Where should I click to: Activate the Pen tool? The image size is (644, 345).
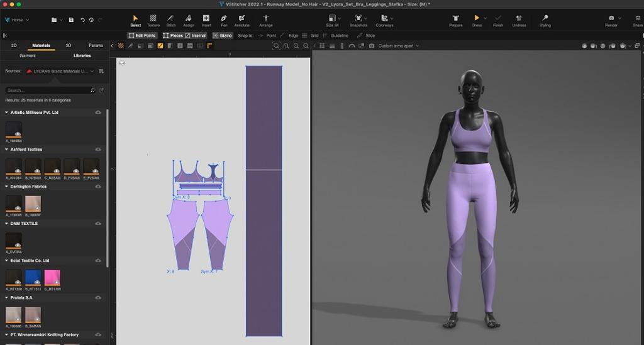pyautogui.click(x=224, y=20)
